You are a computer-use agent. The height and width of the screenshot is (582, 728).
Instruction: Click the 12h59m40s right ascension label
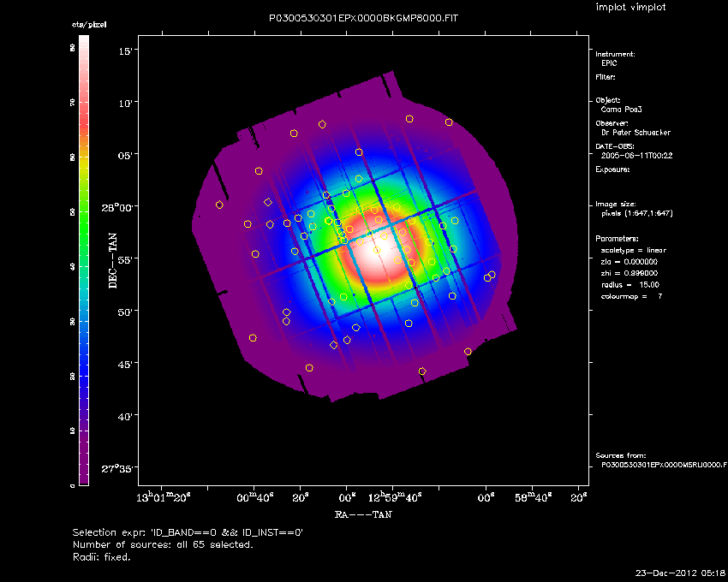pos(395,497)
